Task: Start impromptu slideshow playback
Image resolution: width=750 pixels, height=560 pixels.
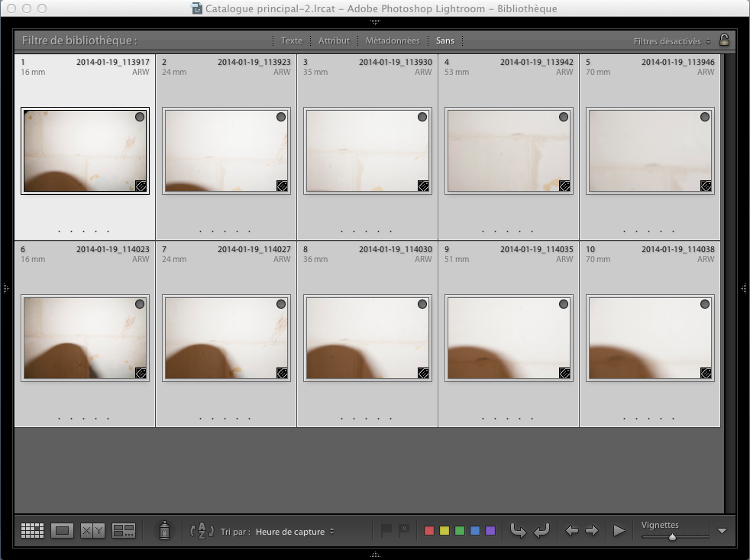Action: tap(619, 530)
